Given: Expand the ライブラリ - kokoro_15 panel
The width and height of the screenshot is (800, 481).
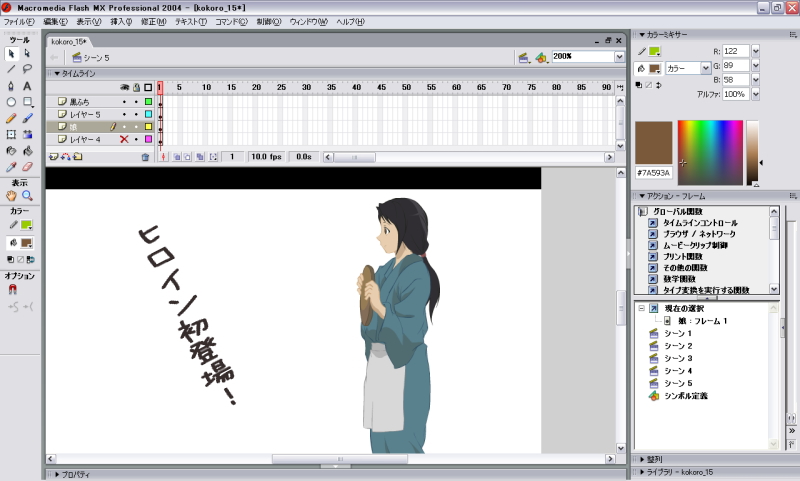Looking at the screenshot, I should point(642,472).
